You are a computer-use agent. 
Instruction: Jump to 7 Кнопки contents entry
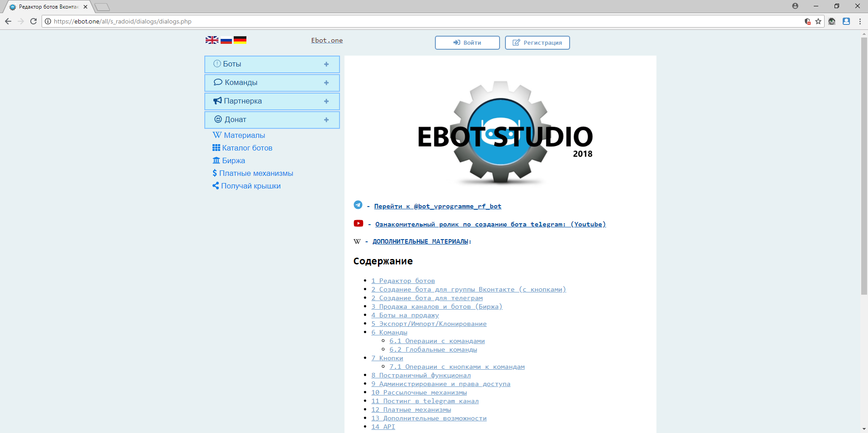[x=387, y=358]
